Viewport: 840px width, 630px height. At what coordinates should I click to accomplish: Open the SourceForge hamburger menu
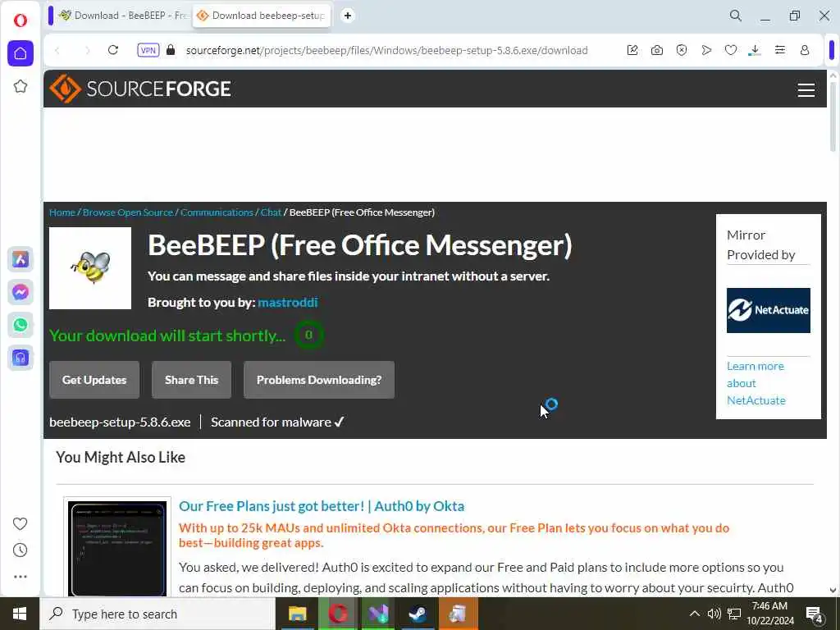(x=806, y=89)
